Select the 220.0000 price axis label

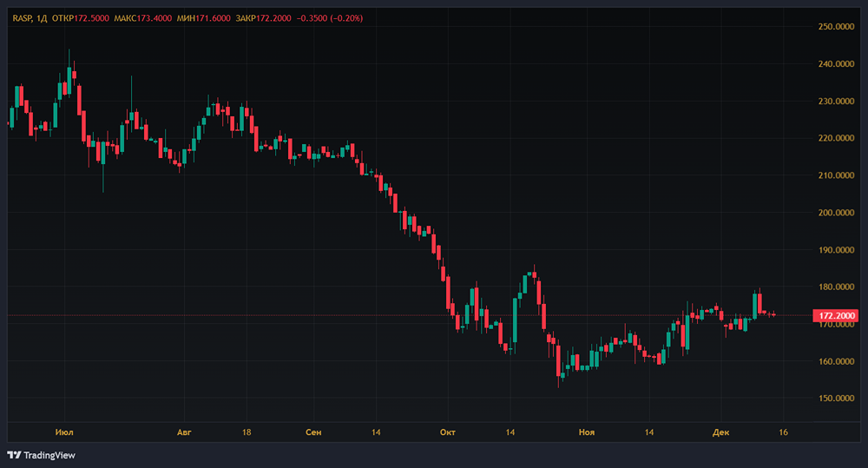(x=836, y=138)
